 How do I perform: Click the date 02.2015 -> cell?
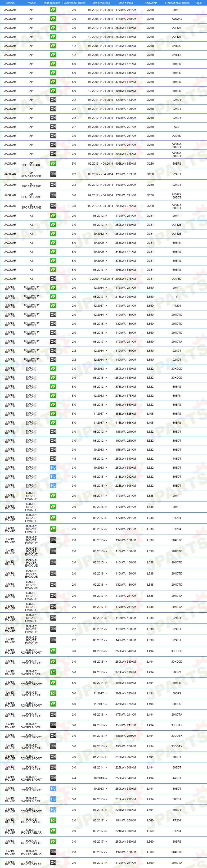[101, 799]
